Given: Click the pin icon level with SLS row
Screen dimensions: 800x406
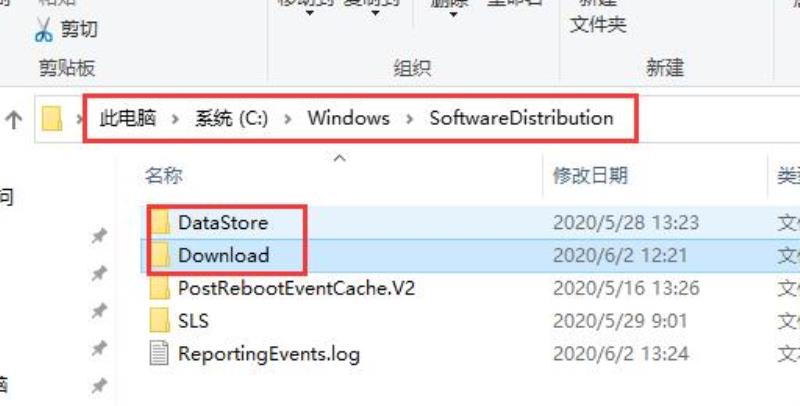Looking at the screenshot, I should click(x=99, y=311).
